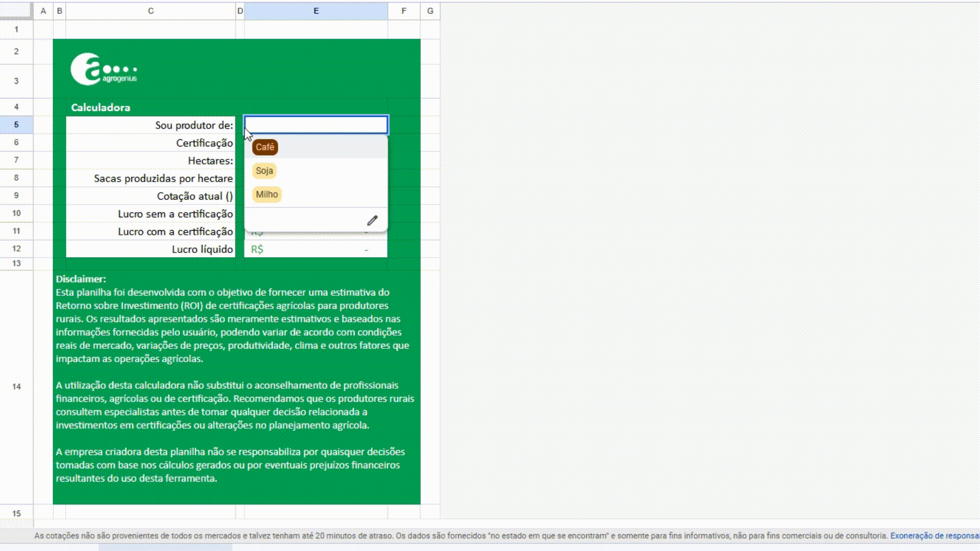Image resolution: width=980 pixels, height=551 pixels.
Task: Click the select-all corner box
Action: tap(16, 11)
